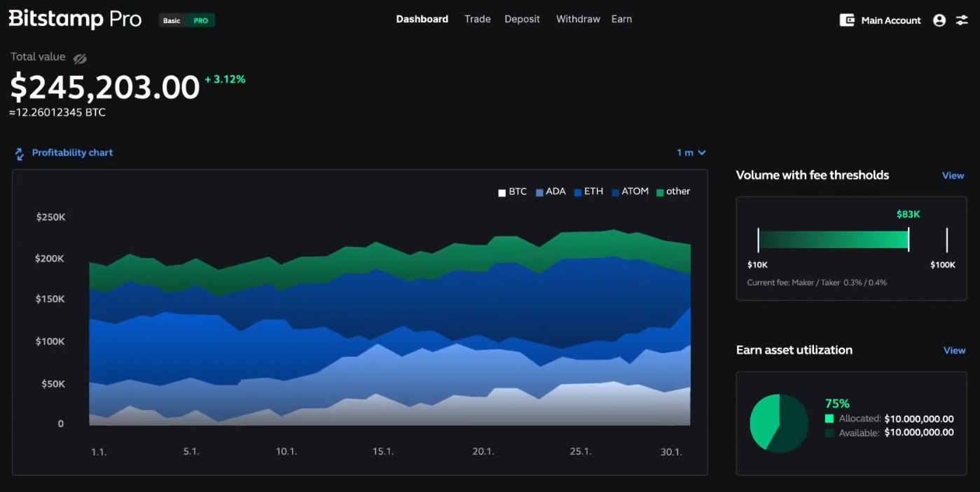980x492 pixels.
Task: Open the Deposit tab
Action: point(523,19)
